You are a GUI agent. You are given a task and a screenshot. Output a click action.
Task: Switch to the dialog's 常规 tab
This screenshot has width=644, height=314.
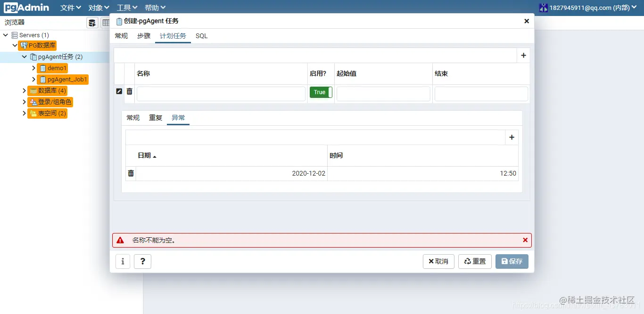click(121, 36)
